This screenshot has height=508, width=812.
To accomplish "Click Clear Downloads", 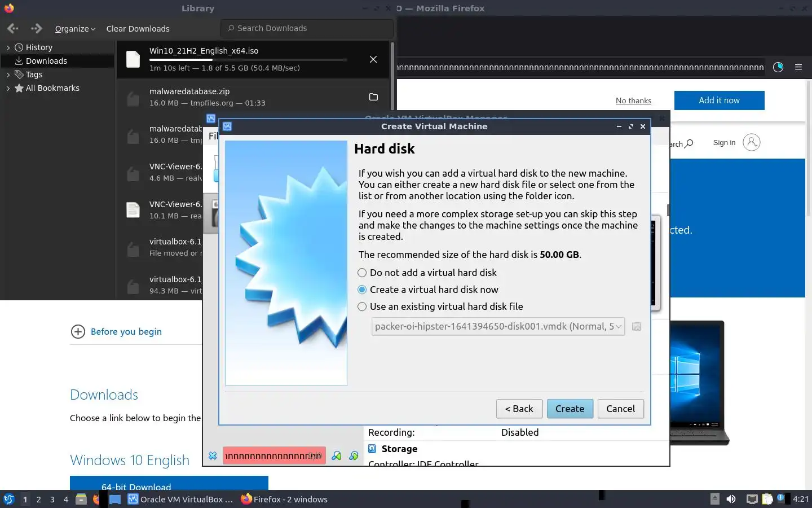I will [x=138, y=29].
